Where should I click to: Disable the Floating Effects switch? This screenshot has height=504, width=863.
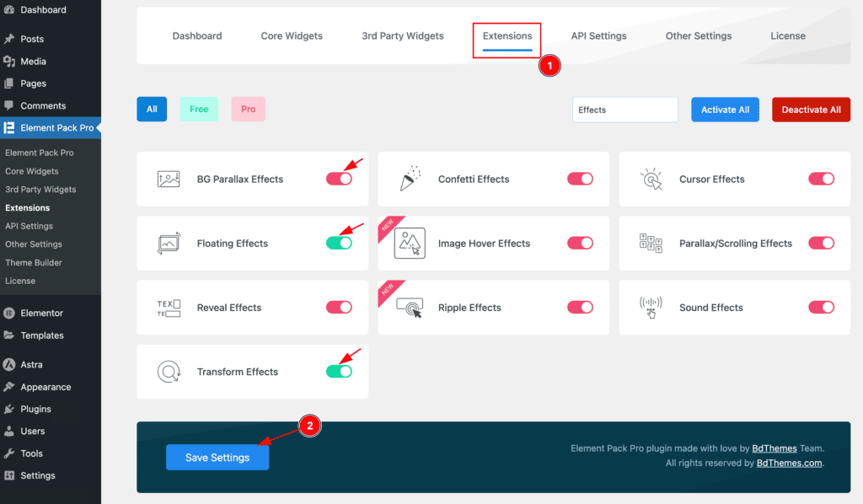coord(339,243)
